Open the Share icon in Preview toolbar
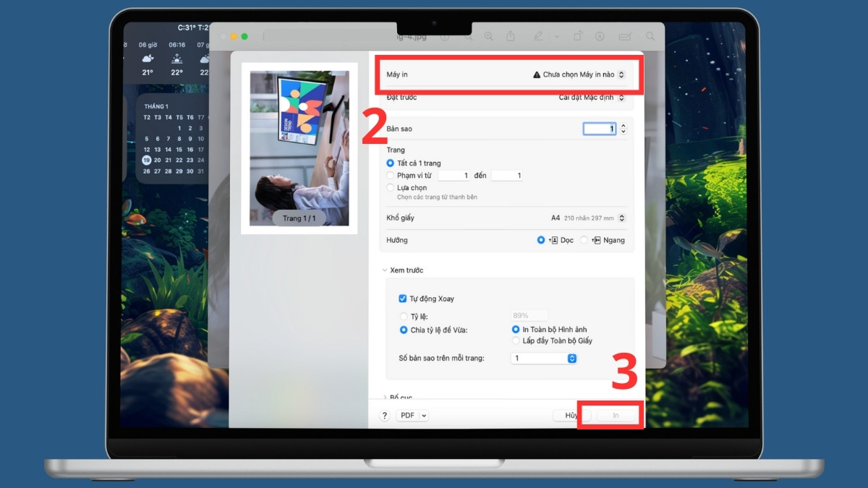This screenshot has width=868, height=488. (511, 35)
